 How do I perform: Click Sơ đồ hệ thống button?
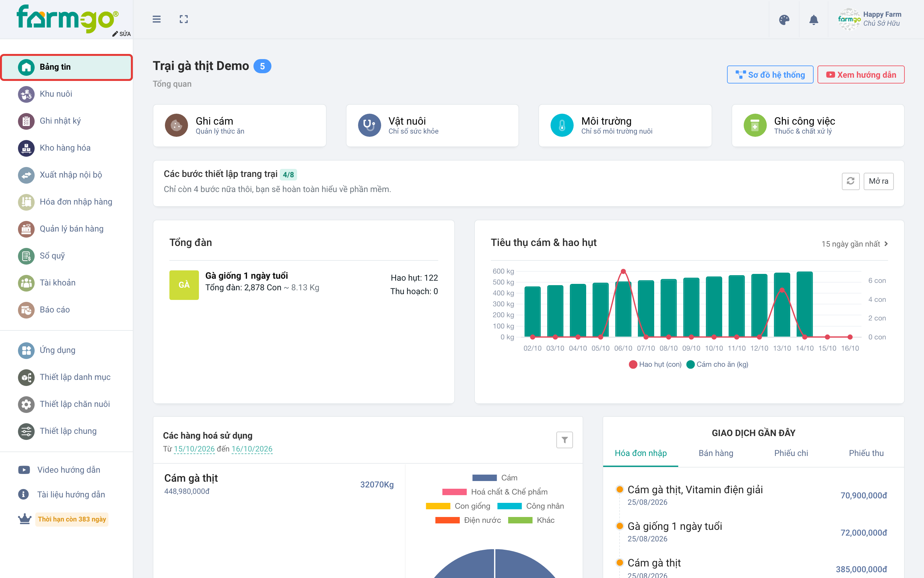point(770,74)
